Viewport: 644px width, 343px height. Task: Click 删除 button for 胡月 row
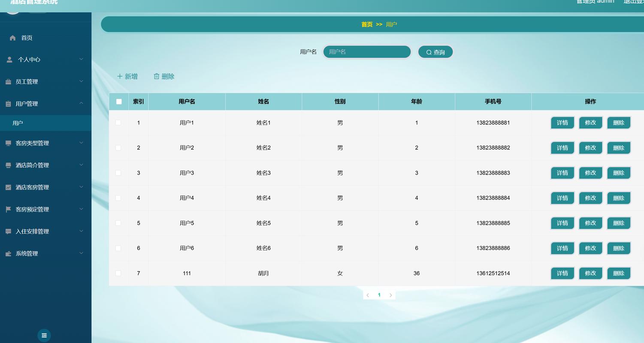(619, 273)
